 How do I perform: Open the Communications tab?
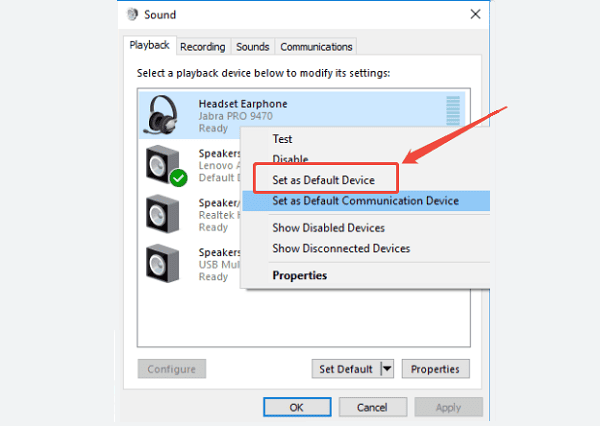click(x=316, y=47)
